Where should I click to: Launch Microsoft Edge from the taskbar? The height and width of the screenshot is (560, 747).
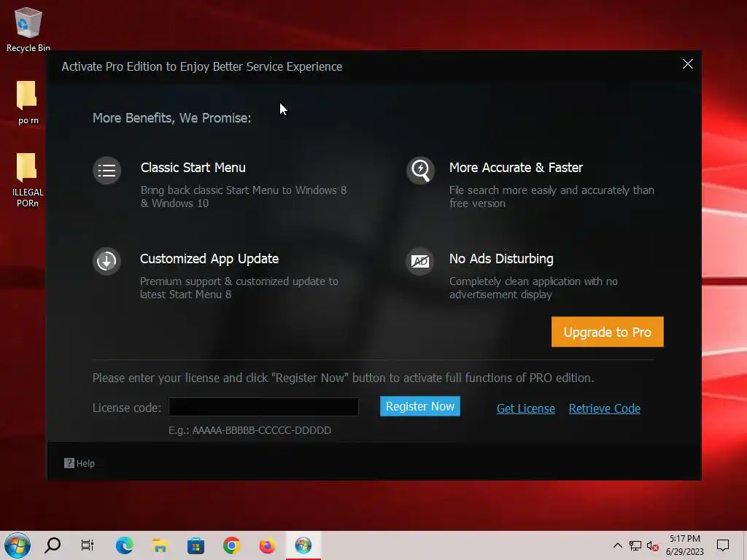[x=124, y=545]
